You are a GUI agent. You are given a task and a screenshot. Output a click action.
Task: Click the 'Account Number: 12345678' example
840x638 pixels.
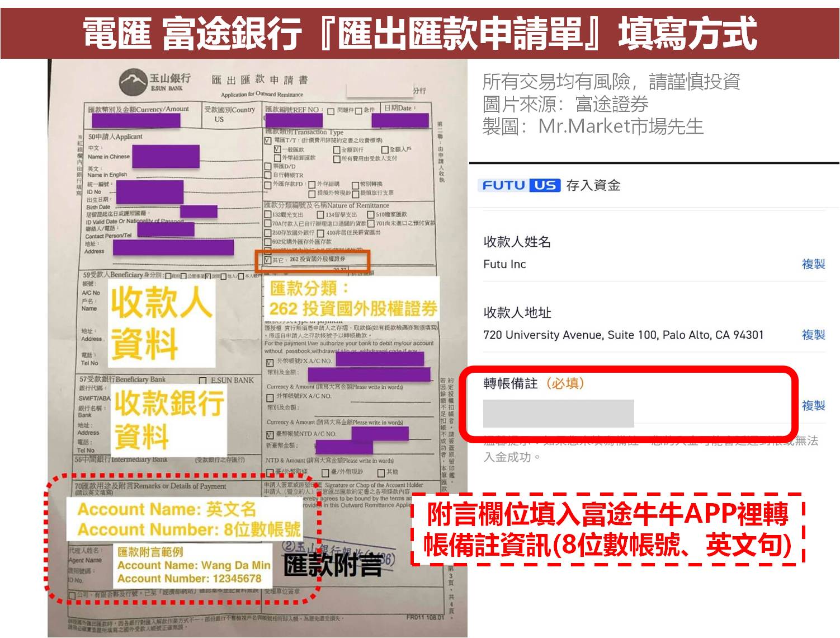pos(190,578)
